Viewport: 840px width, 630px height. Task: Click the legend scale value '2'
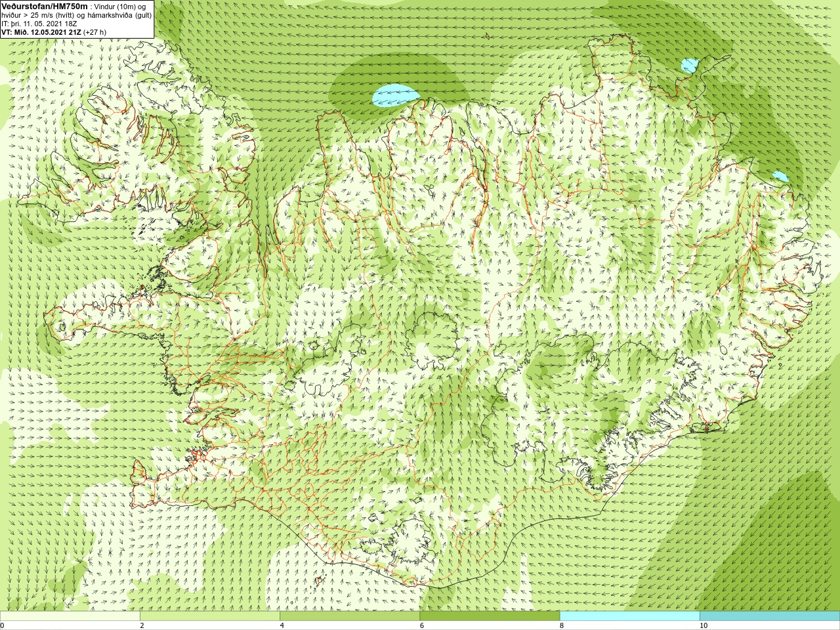click(x=142, y=625)
